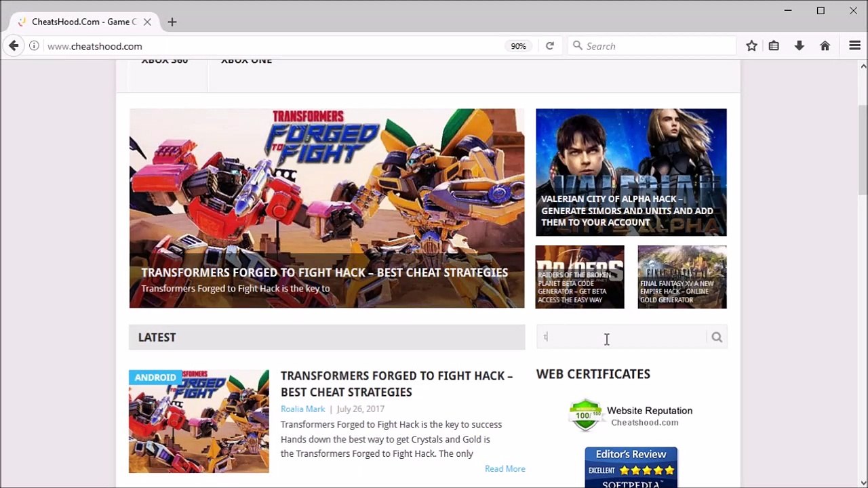Viewport: 868px width, 488px height.
Task: Minimize the browser window
Action: [x=788, y=10]
